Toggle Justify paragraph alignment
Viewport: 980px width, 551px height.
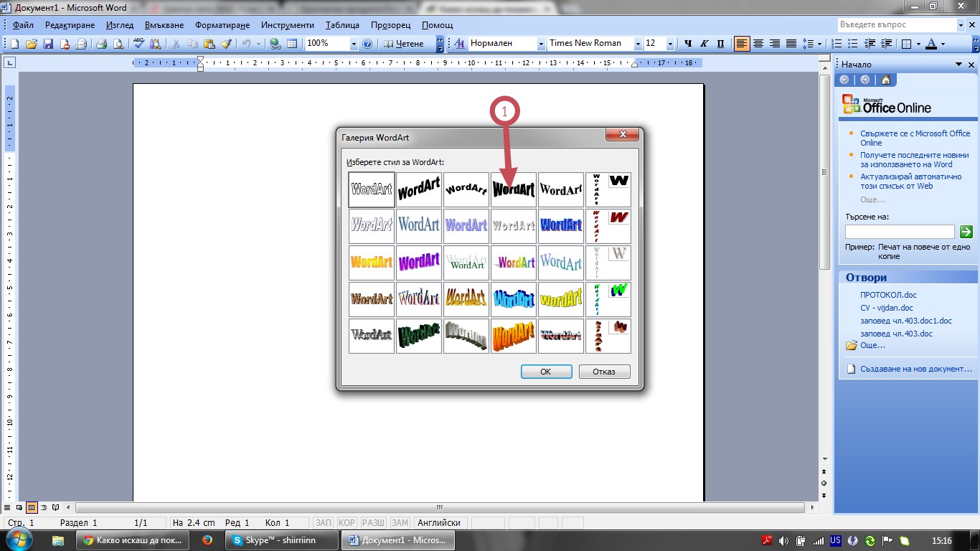(x=791, y=44)
